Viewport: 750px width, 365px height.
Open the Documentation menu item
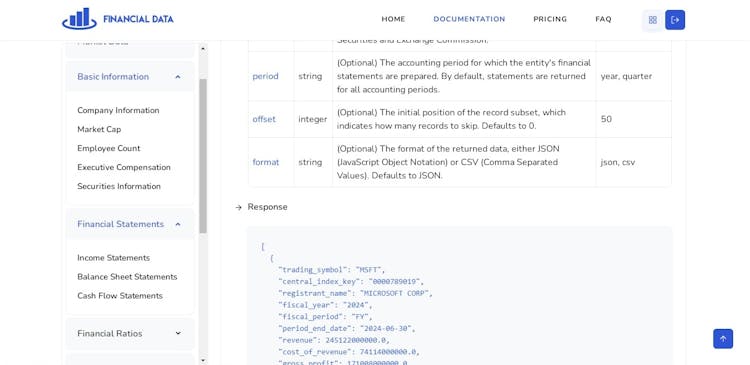(469, 19)
